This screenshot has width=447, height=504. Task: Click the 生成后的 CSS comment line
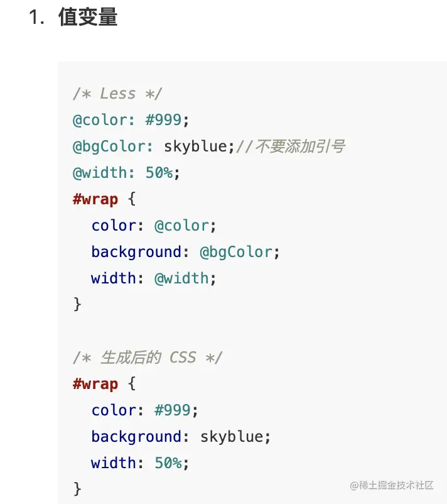148,358
